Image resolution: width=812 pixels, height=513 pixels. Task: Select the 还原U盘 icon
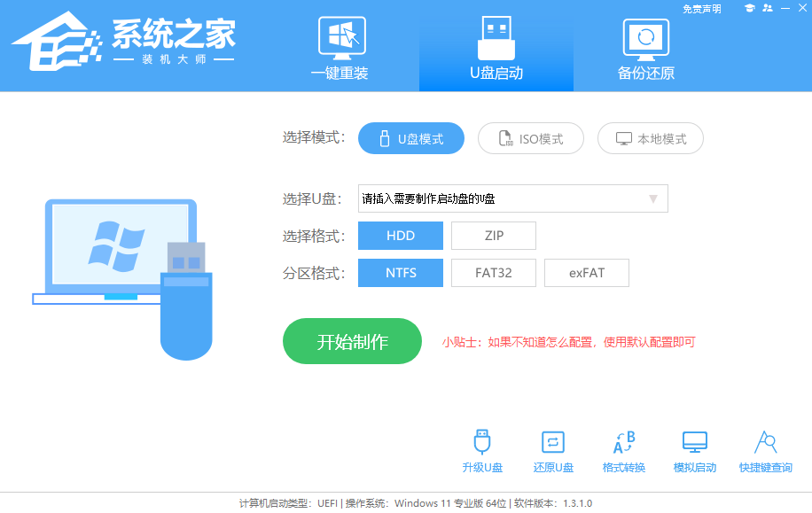point(552,443)
